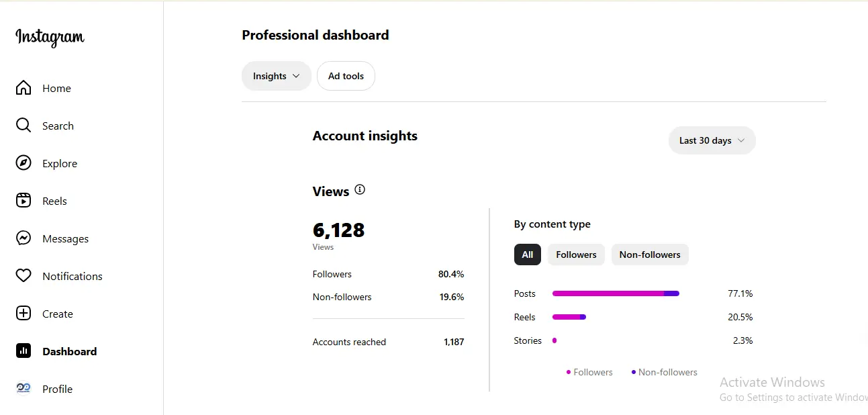Open Explore compass icon
The image size is (868, 415).
[x=23, y=163]
